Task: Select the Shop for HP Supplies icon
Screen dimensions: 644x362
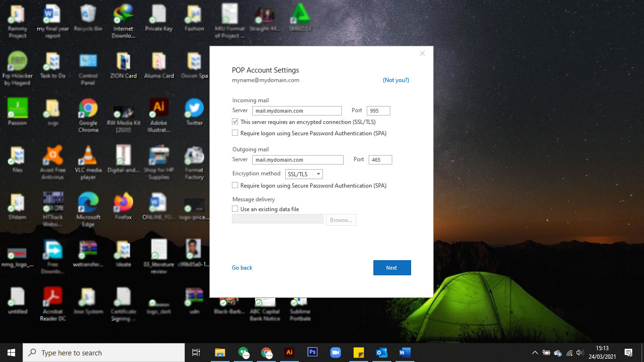Action: point(159,163)
